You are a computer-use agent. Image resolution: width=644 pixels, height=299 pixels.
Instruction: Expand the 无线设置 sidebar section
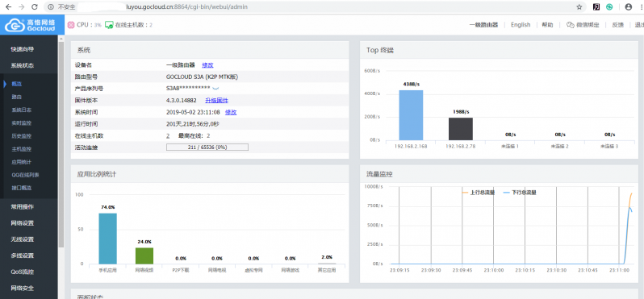coord(22,239)
